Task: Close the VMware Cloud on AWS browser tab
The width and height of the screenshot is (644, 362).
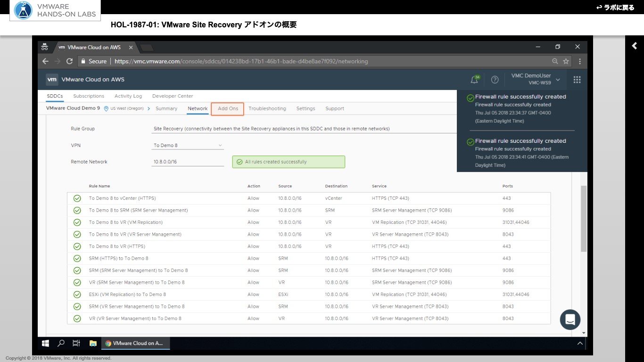Action: [x=131, y=47]
